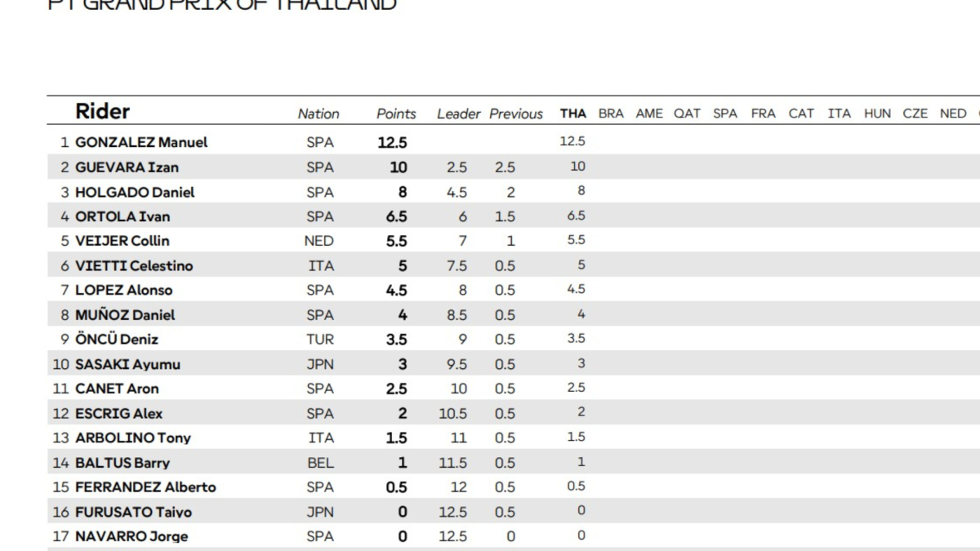This screenshot has height=551, width=980.
Task: Click the HUN race column header
Action: [877, 113]
